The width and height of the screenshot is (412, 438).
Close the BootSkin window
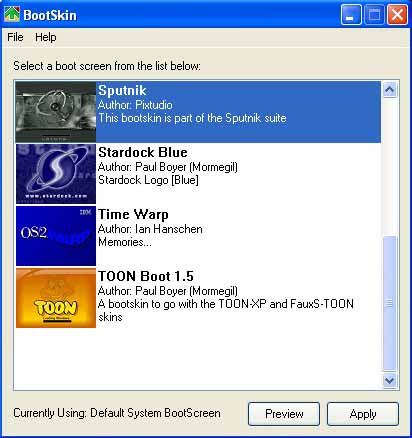coord(397,15)
